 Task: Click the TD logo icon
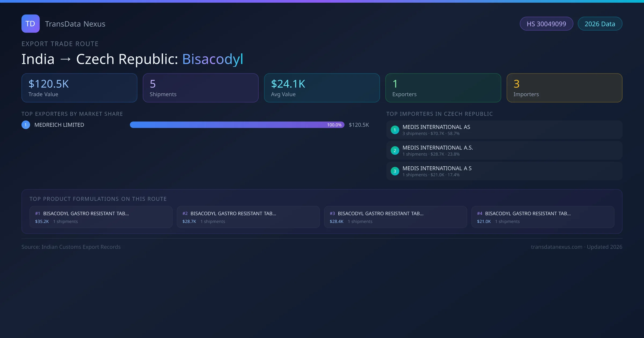point(30,24)
